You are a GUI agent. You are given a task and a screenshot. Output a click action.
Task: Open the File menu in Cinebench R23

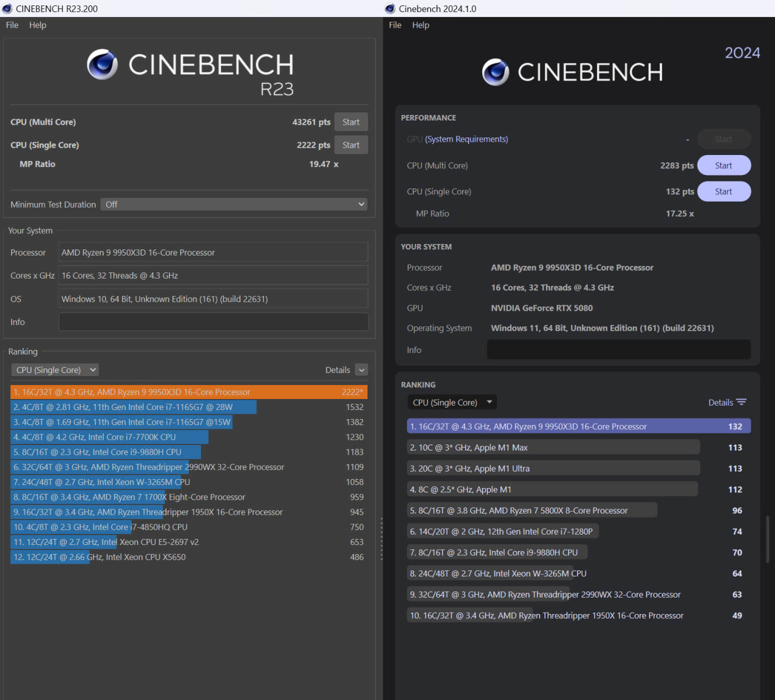pyautogui.click(x=12, y=25)
